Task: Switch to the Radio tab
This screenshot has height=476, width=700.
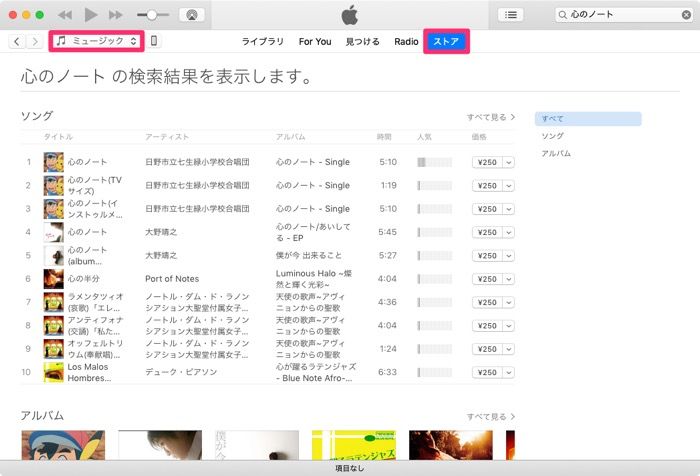Action: [406, 42]
